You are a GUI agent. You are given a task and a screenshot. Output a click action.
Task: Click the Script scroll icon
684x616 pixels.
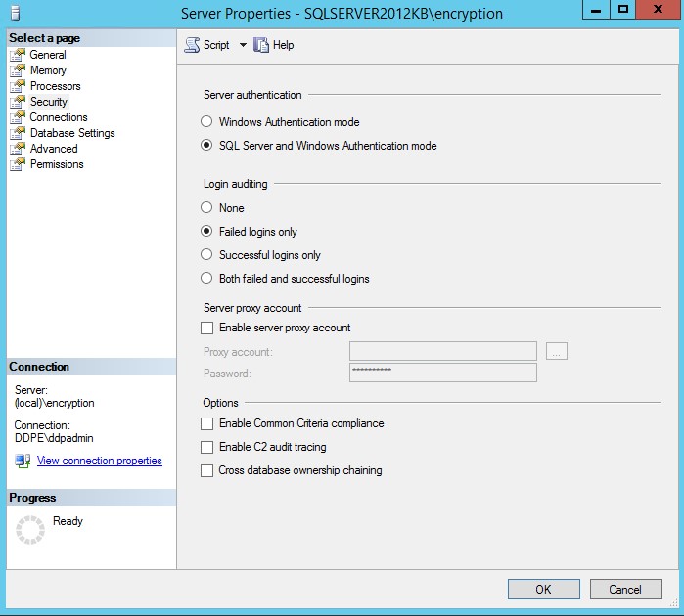coord(192,45)
